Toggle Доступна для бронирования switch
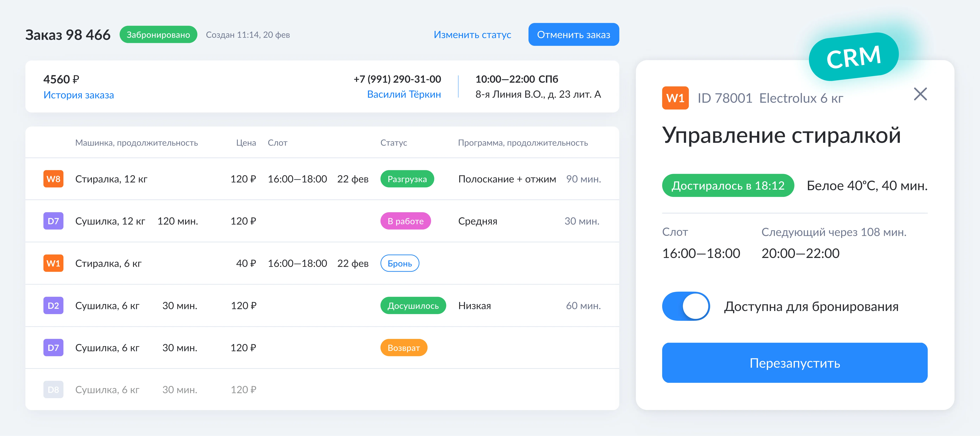980x436 pixels. (686, 306)
